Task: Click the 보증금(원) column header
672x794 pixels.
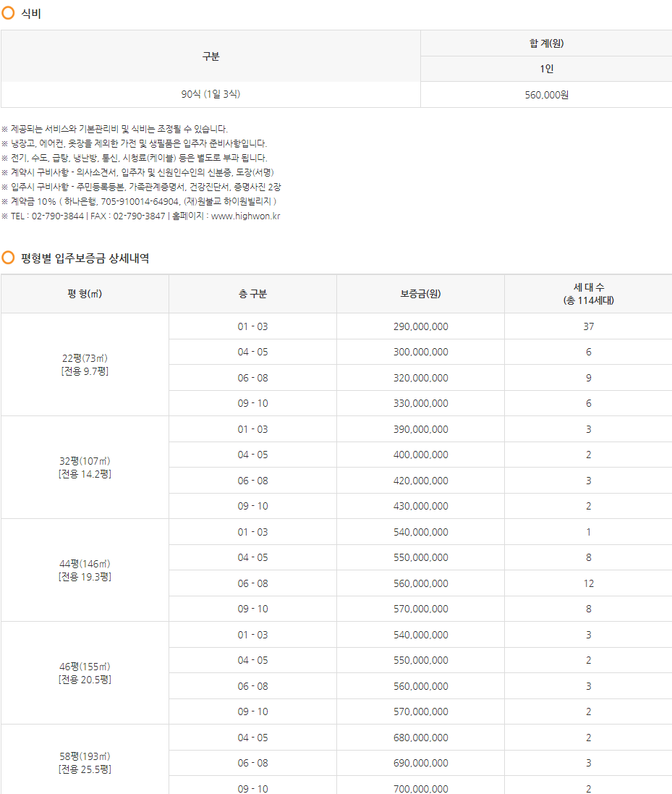Action: (x=420, y=292)
